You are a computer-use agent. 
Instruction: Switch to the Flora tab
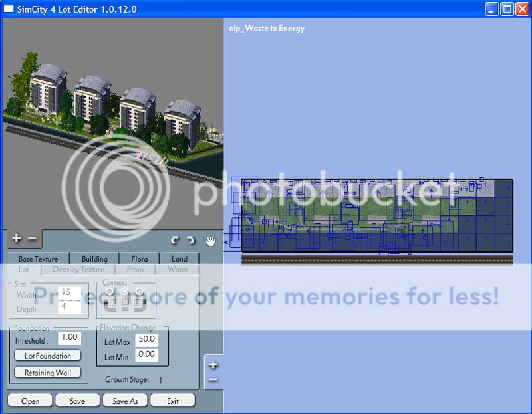(x=140, y=259)
